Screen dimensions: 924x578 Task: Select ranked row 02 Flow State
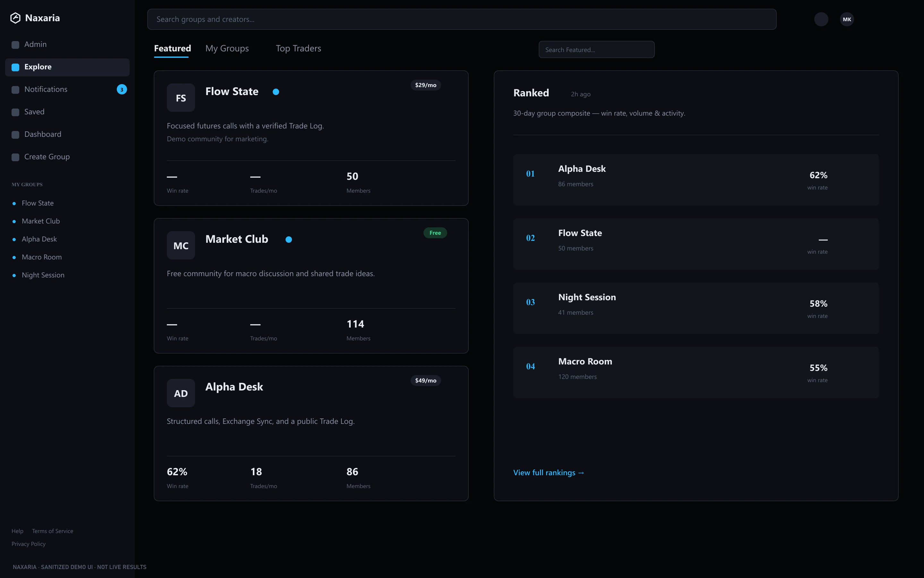pos(696,244)
